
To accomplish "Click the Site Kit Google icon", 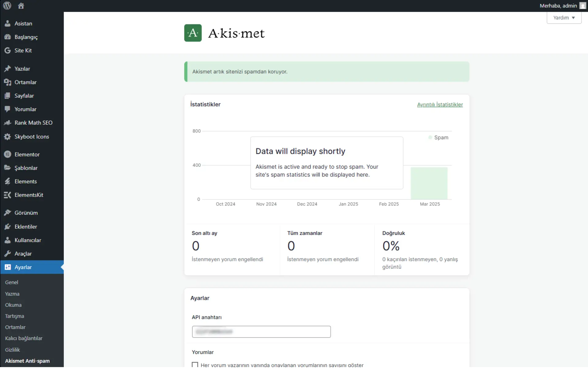I will click(x=8, y=51).
